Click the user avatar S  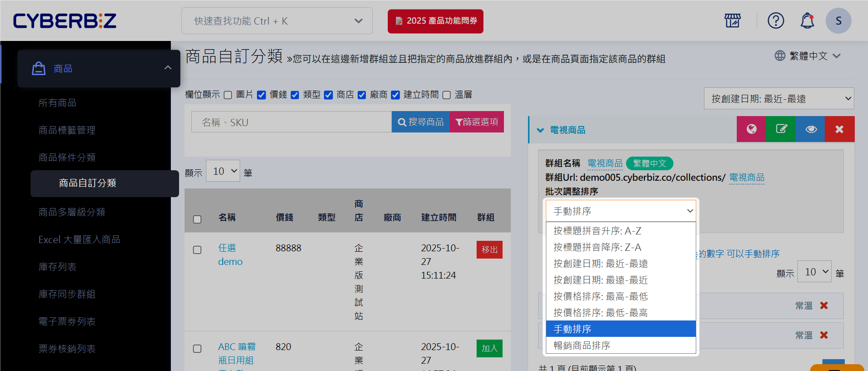[838, 20]
